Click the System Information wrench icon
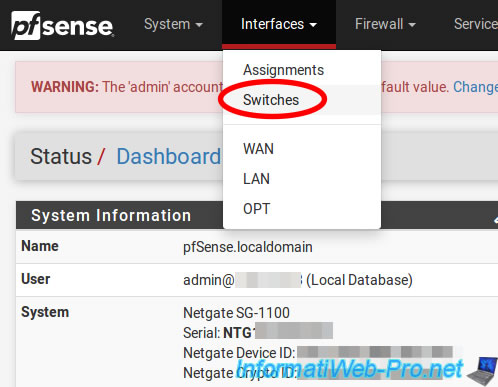The width and height of the screenshot is (498, 387). [496, 219]
